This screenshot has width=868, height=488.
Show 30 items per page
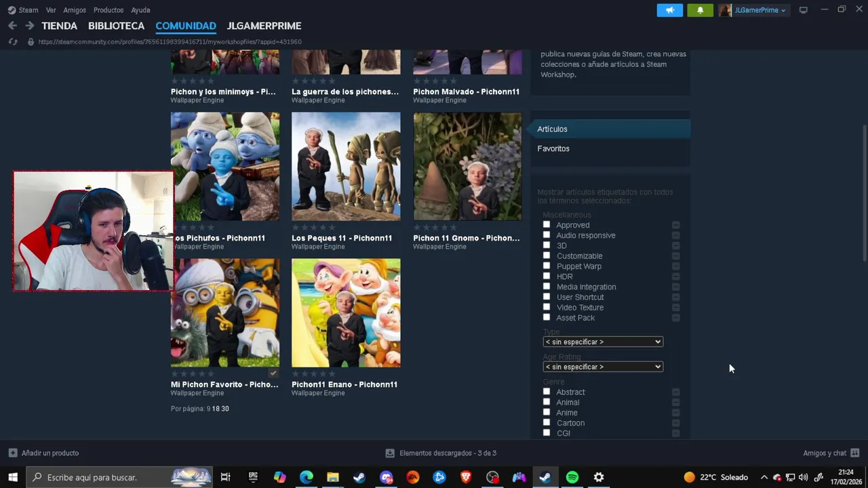[225, 409]
